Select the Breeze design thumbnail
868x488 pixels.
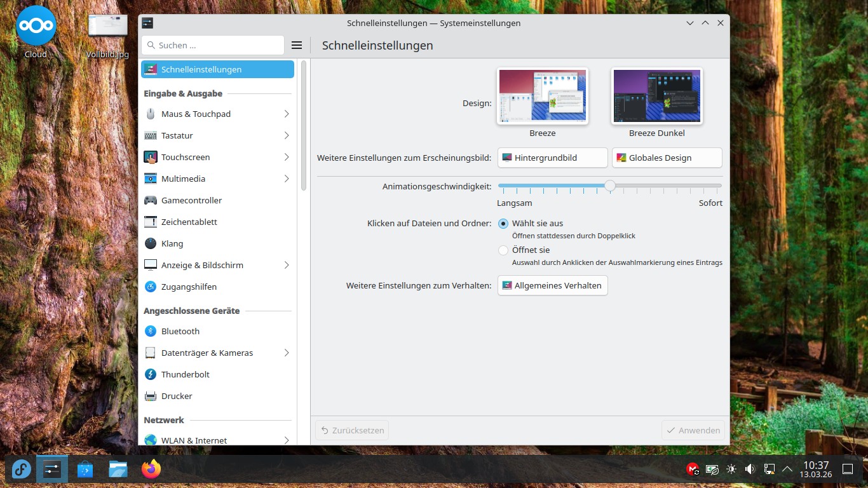543,96
